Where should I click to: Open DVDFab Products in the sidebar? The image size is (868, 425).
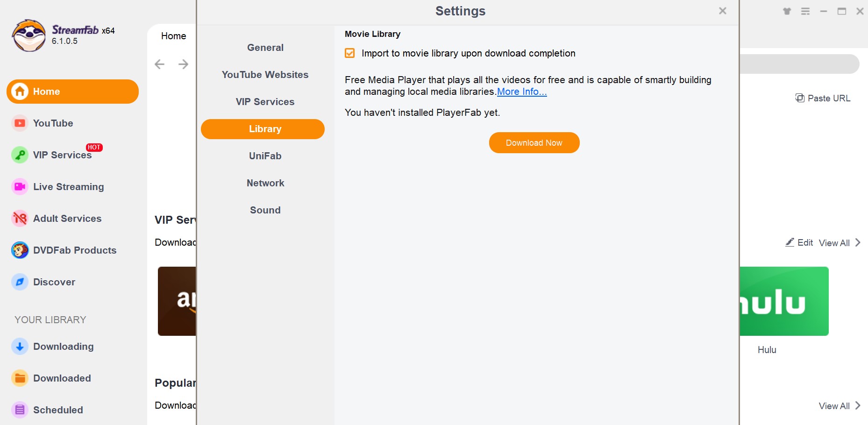75,250
